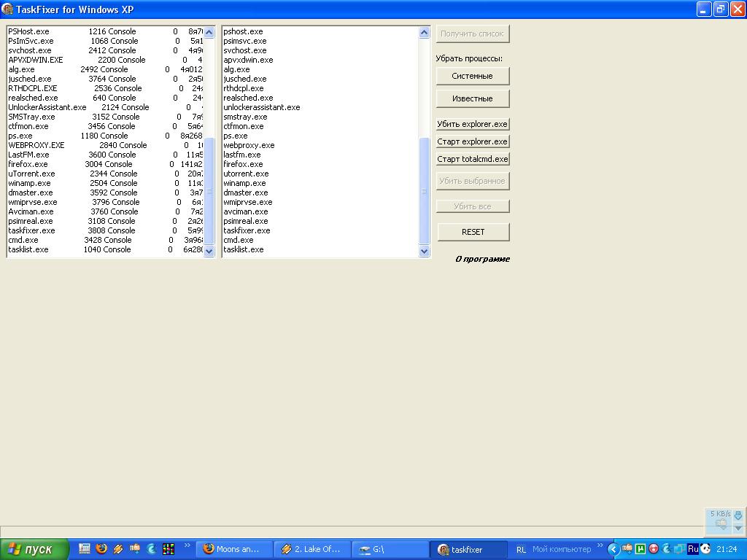Viewport: 747px width, 560px height.
Task: Click right list scrollbar down arrow
Action: coord(425,251)
